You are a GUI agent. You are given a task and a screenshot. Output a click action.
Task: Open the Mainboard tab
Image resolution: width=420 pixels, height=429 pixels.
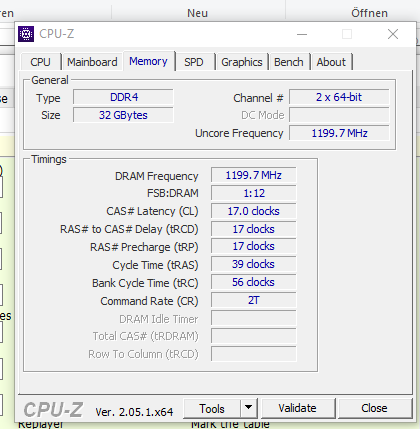92,62
